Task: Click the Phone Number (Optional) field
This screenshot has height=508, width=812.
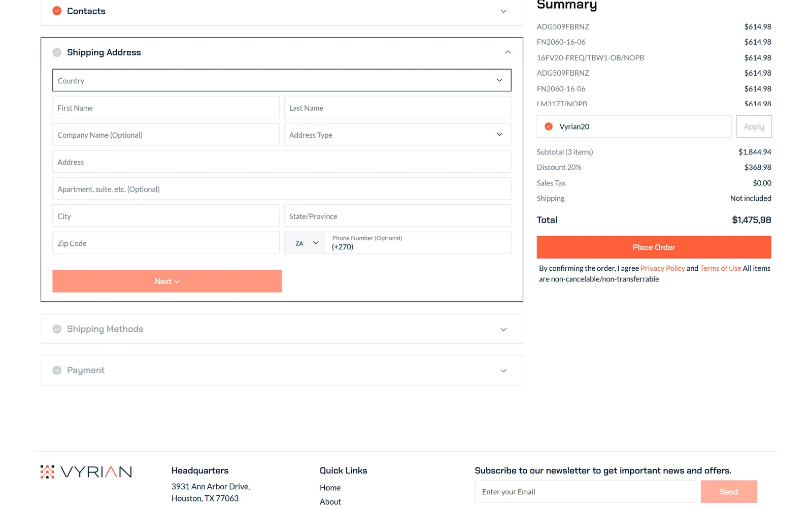Action: tap(419, 243)
